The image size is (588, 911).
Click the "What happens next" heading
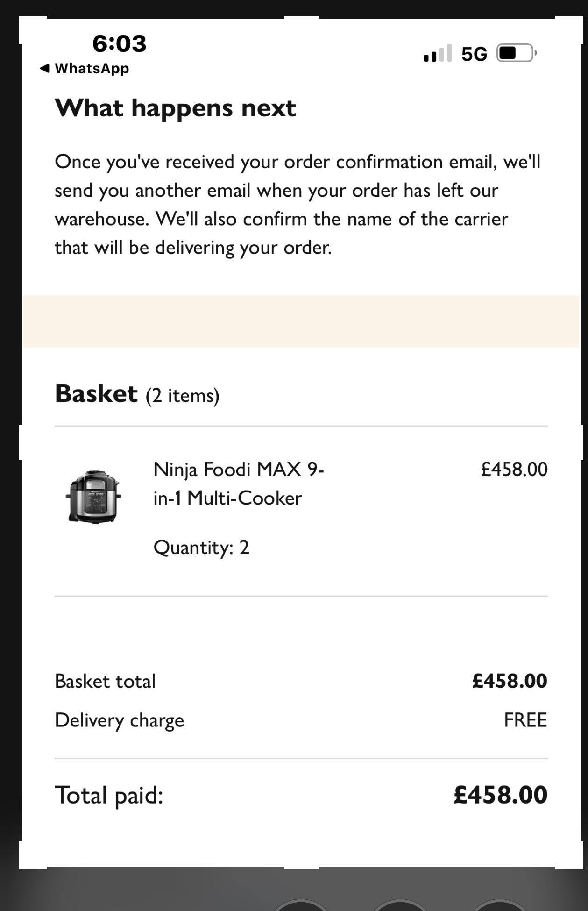tap(175, 108)
